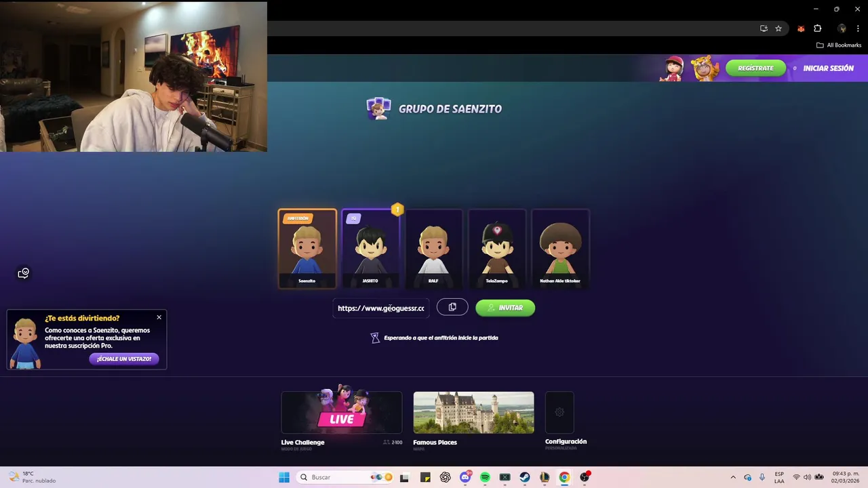Open the MetaMask fox extension
Screen dimensions: 868x488
801,28
